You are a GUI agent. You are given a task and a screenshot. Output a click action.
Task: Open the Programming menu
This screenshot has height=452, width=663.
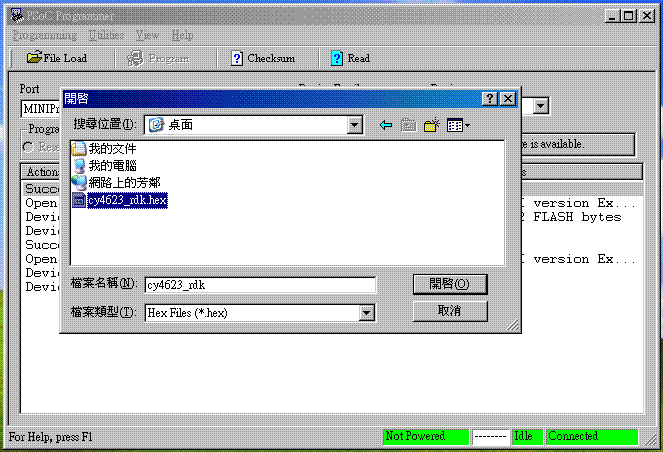coord(44,35)
